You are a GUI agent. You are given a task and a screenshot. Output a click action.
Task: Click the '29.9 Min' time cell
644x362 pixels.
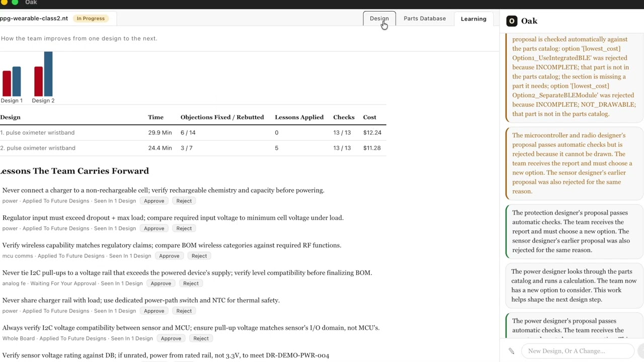coord(160,133)
